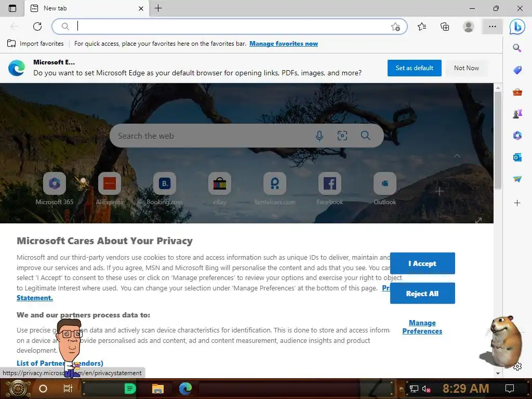Screen dimensions: 532x399
Task: Click scrollbar down arrow
Action: point(498,373)
